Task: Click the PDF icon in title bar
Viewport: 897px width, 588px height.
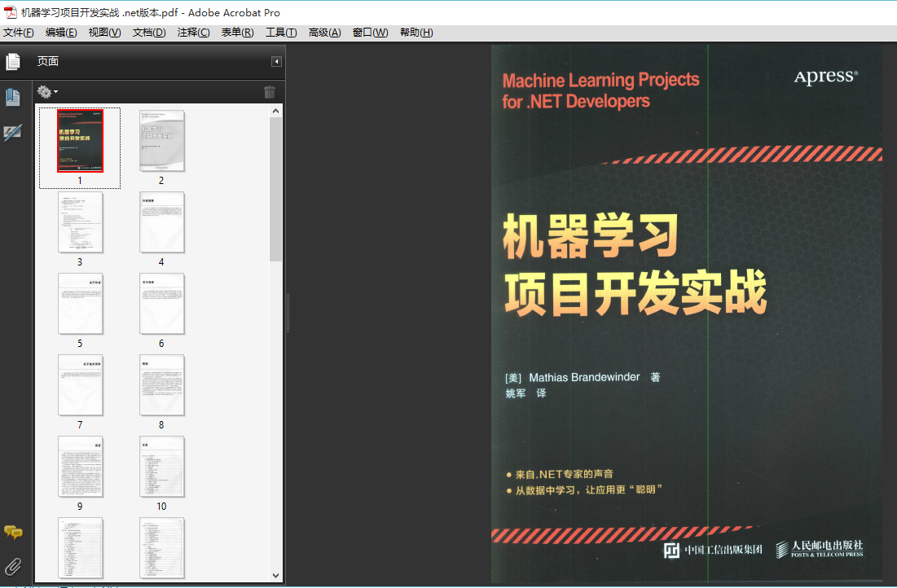Action: pos(11,12)
